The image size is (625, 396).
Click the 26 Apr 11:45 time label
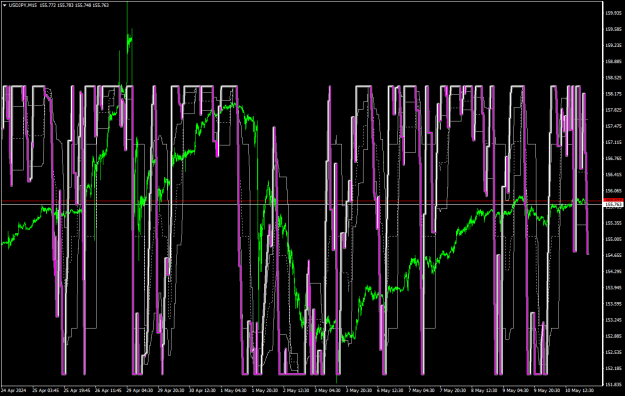[109, 390]
